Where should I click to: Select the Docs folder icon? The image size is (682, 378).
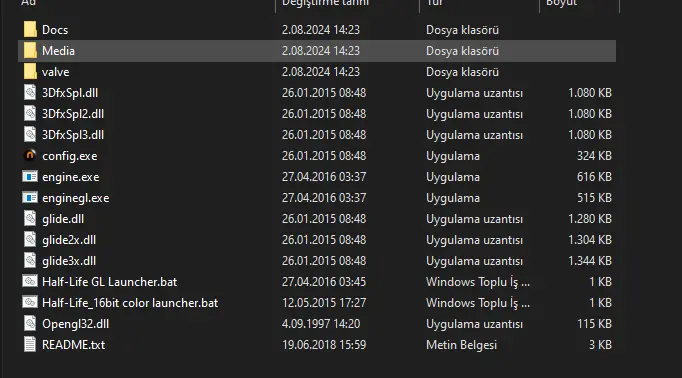[30, 30]
